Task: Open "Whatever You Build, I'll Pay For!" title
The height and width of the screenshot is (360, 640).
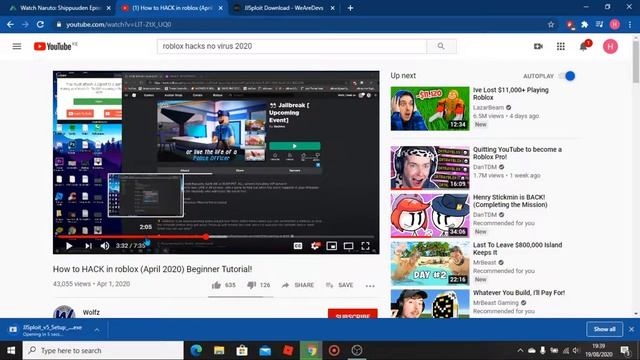Action: (x=519, y=293)
